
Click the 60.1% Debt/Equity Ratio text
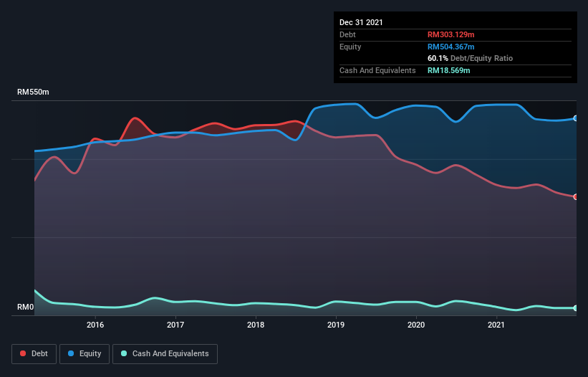[471, 59]
